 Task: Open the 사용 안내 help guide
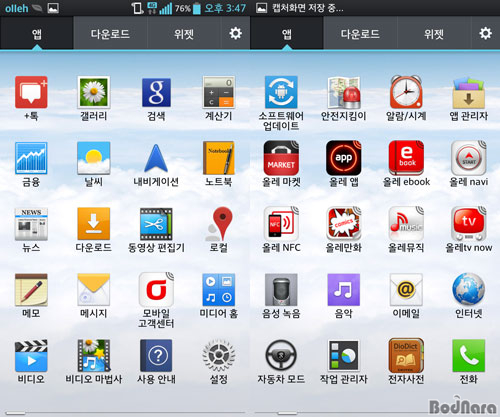(156, 355)
